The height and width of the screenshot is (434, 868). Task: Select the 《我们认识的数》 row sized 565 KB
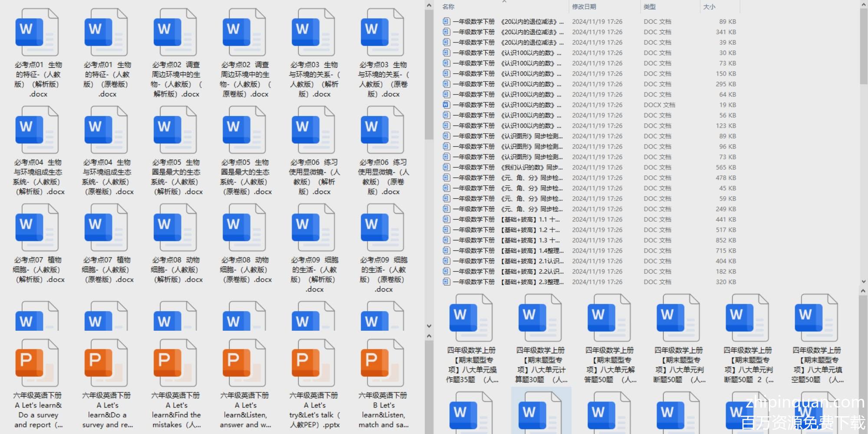coord(589,168)
